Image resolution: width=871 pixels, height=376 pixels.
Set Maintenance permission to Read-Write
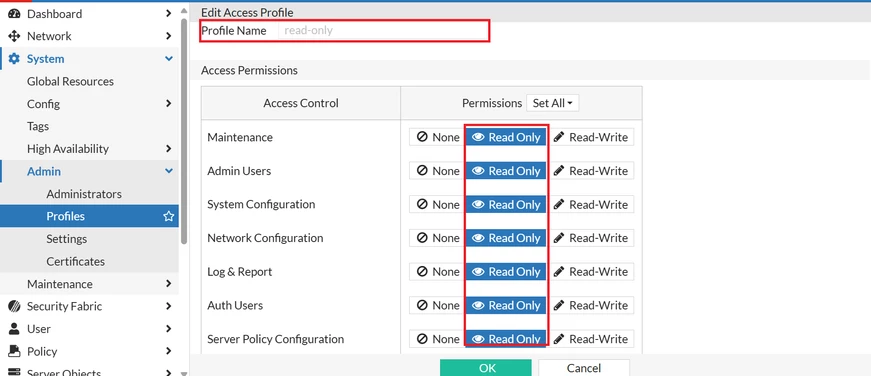[590, 137]
